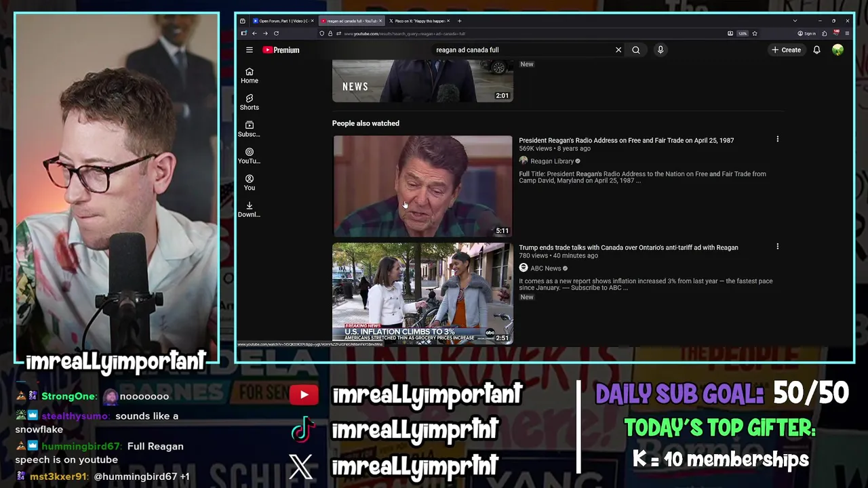Click the 569K views • 8 years ago text
This screenshot has width=868, height=488.
point(555,148)
